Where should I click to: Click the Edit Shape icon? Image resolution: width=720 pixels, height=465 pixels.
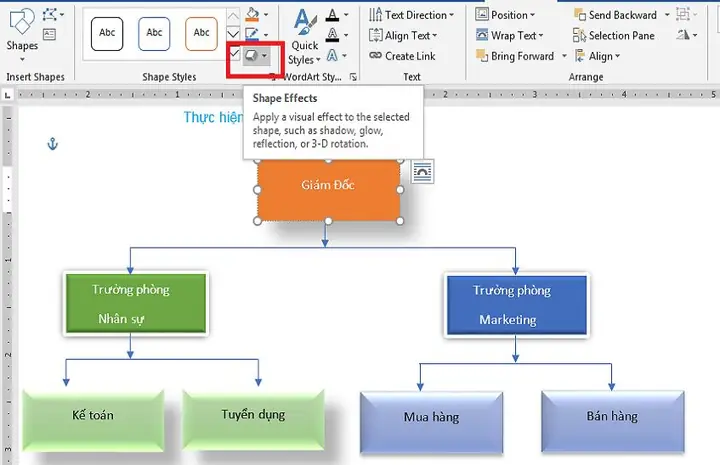pyautogui.click(x=53, y=15)
